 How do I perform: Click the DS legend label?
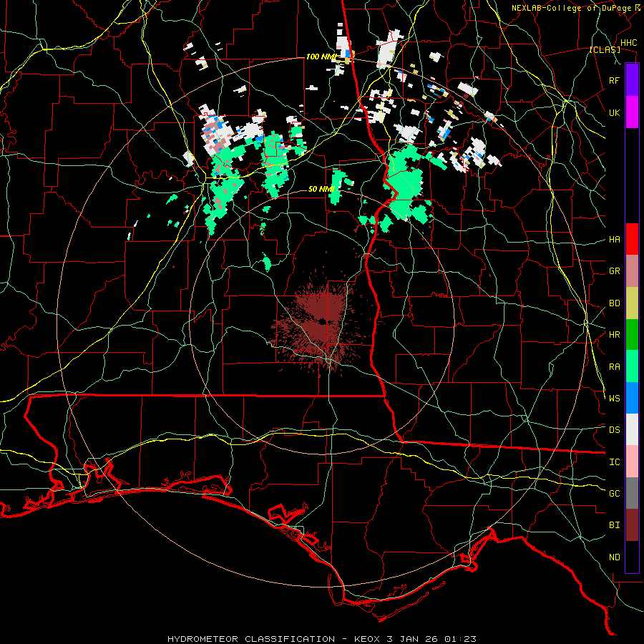click(615, 430)
